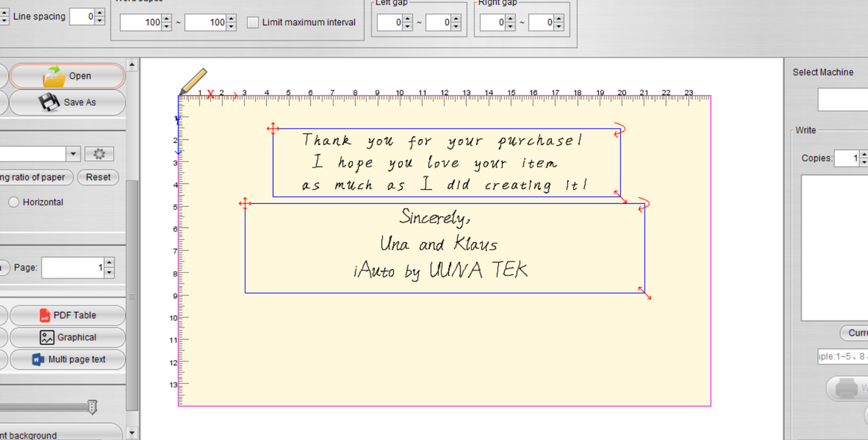The width and height of the screenshot is (868, 440).
Task: Decrease the Page number
Action: click(109, 273)
